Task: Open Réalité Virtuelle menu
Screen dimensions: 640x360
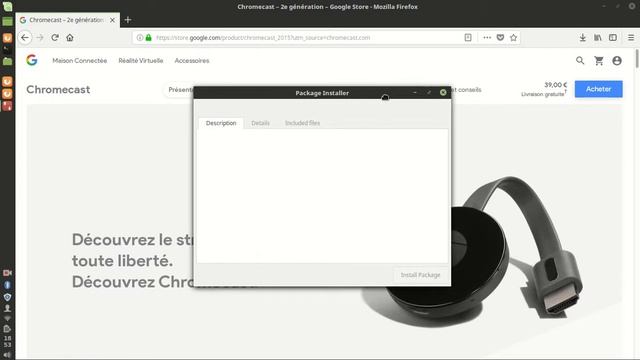Action: 141,60
